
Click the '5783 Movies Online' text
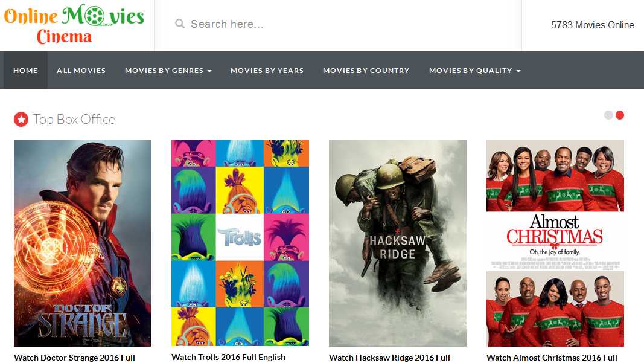(x=592, y=25)
